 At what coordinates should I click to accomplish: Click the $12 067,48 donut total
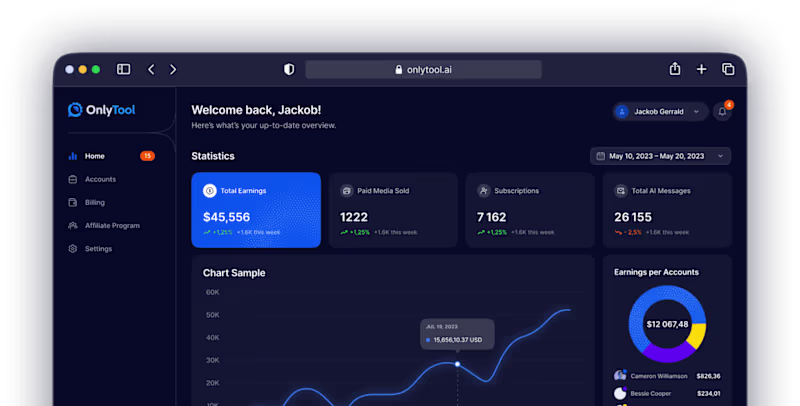pyautogui.click(x=667, y=324)
